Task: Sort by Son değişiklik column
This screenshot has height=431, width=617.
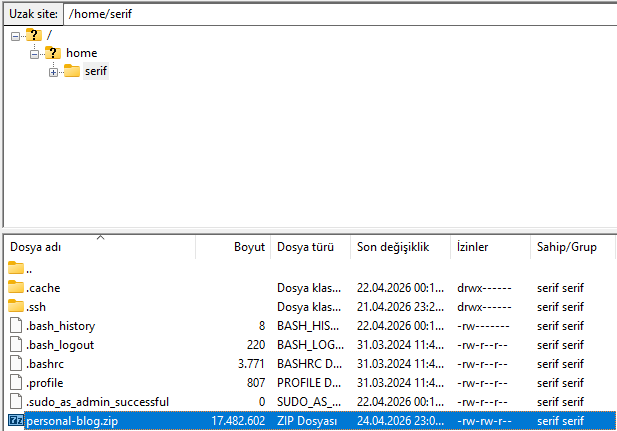Action: [x=400, y=247]
